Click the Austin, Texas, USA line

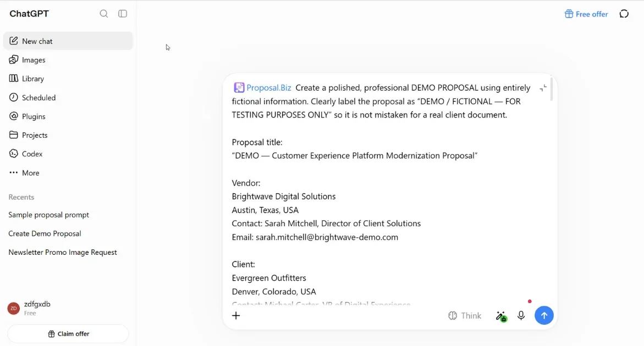pyautogui.click(x=265, y=210)
